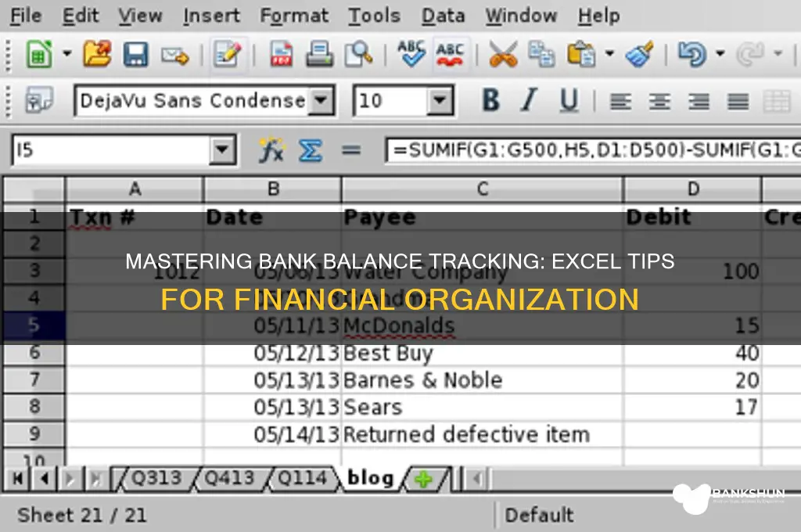The image size is (801, 532).
Task: Toggle Underline formatting
Action: 569,100
